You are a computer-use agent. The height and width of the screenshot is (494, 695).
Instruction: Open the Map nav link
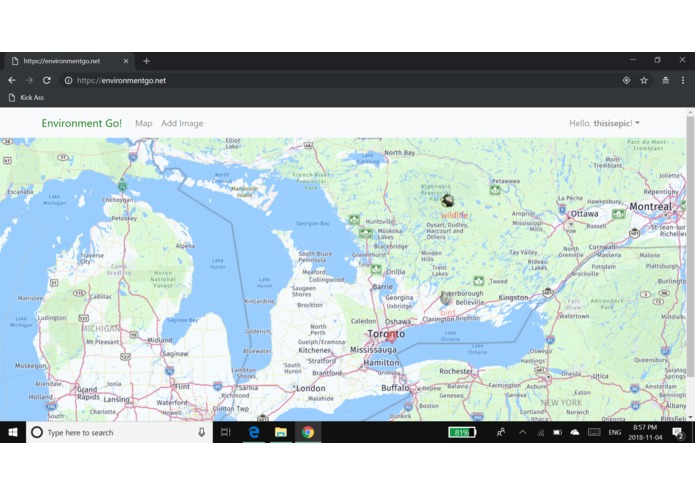(144, 123)
